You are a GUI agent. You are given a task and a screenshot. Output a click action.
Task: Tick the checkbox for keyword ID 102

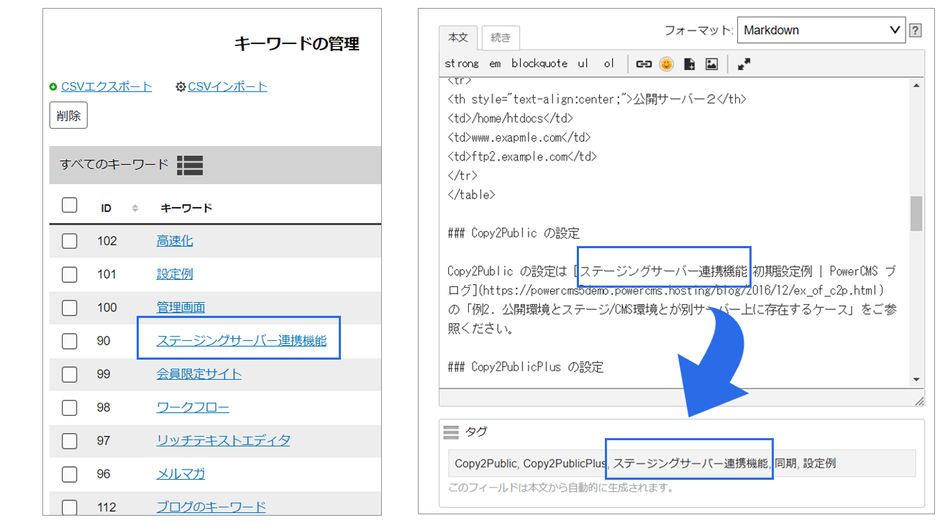tap(69, 241)
